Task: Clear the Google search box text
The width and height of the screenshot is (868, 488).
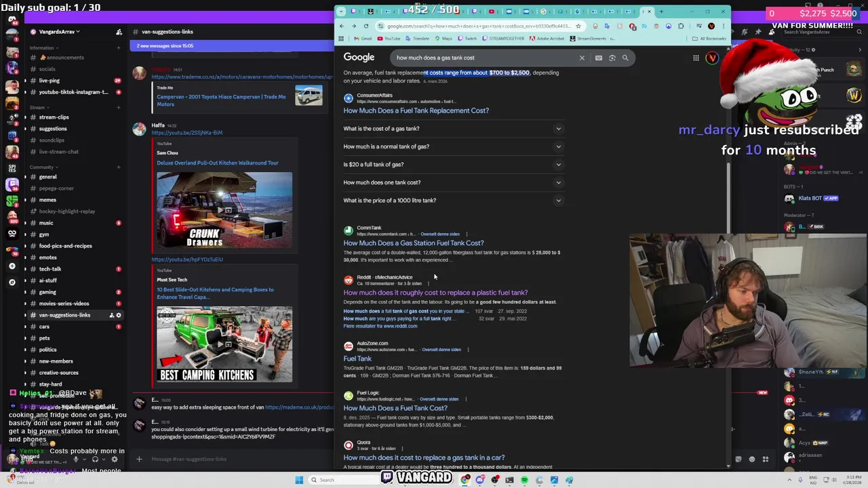Action: click(582, 58)
